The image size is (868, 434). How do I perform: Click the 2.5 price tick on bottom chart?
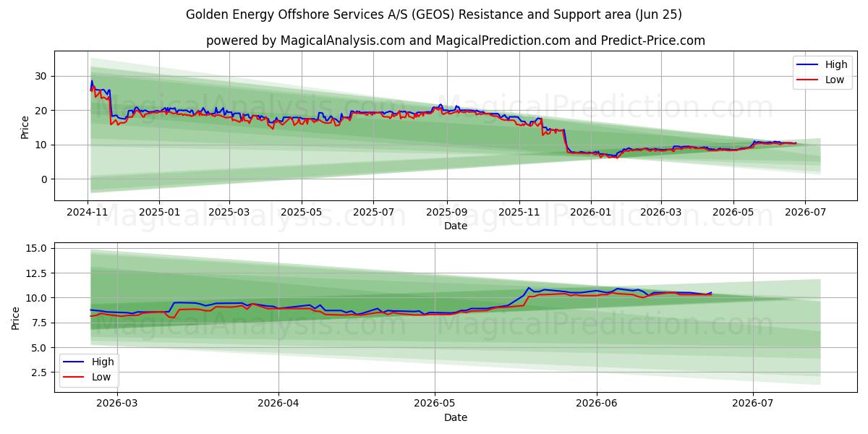39,373
